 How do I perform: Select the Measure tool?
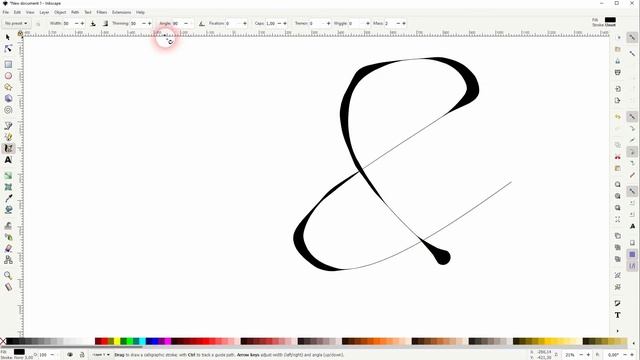pos(8,287)
